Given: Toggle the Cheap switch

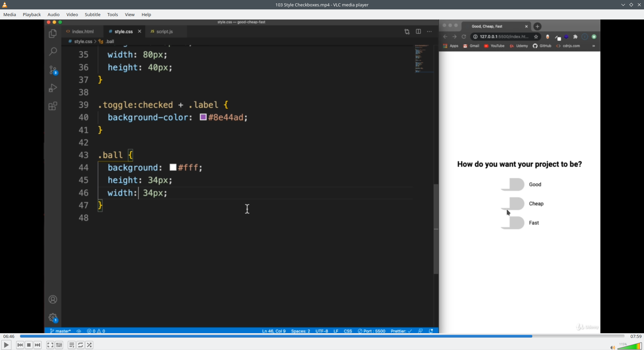Looking at the screenshot, I should [513, 204].
